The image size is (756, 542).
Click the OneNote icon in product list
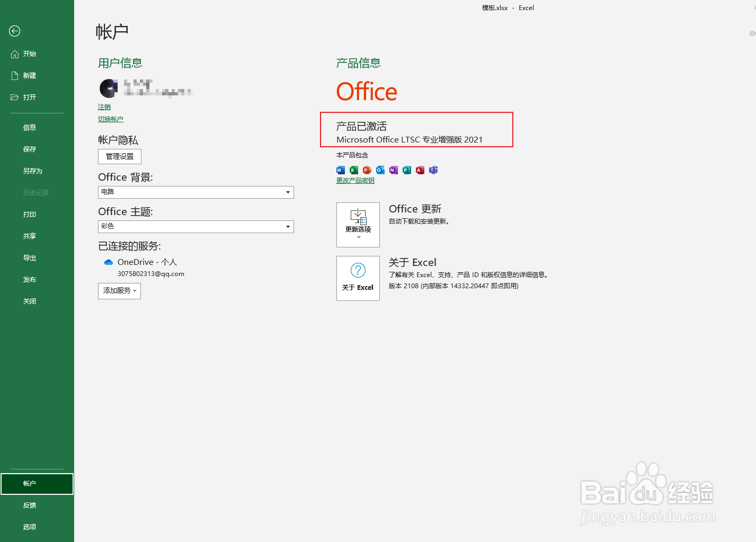coord(393,170)
